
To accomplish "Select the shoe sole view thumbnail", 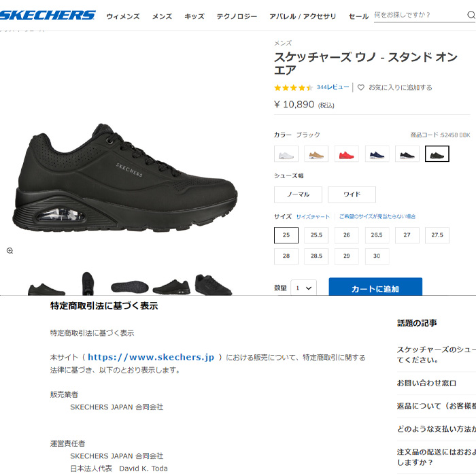I will [x=130, y=286].
